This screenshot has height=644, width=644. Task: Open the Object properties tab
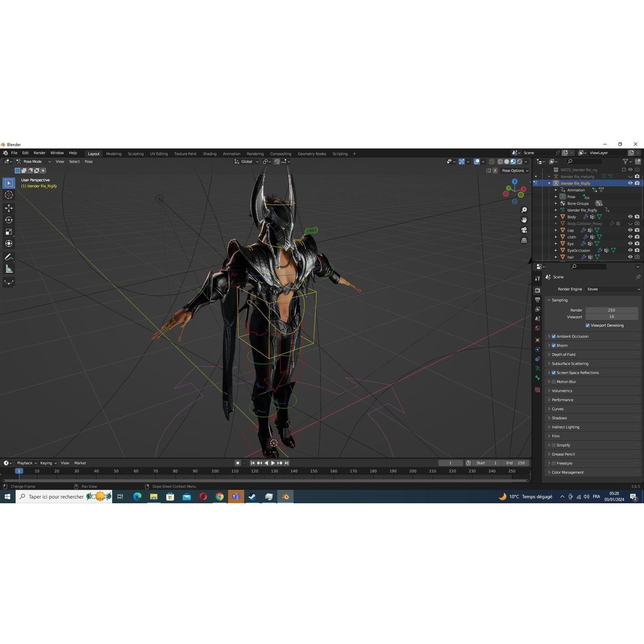point(538,340)
